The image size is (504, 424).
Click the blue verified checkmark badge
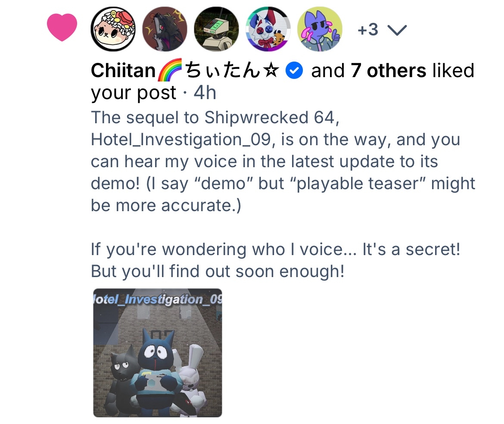(x=294, y=70)
